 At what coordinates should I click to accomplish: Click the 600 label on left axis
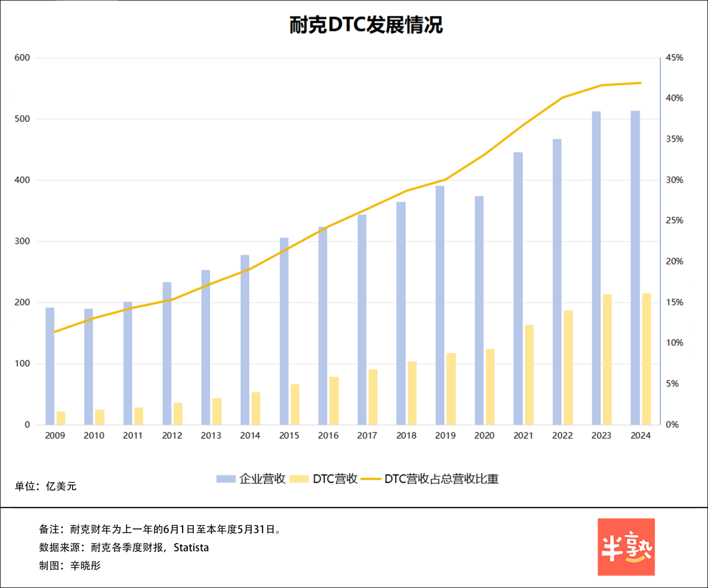click(x=22, y=58)
